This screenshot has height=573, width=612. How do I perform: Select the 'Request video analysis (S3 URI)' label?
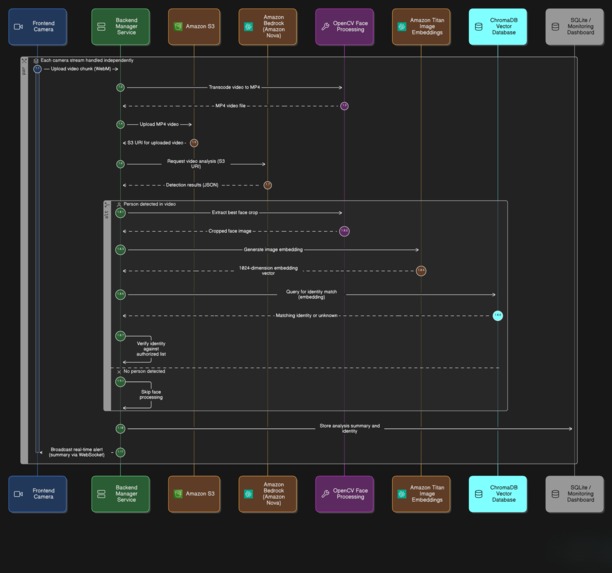(196, 164)
